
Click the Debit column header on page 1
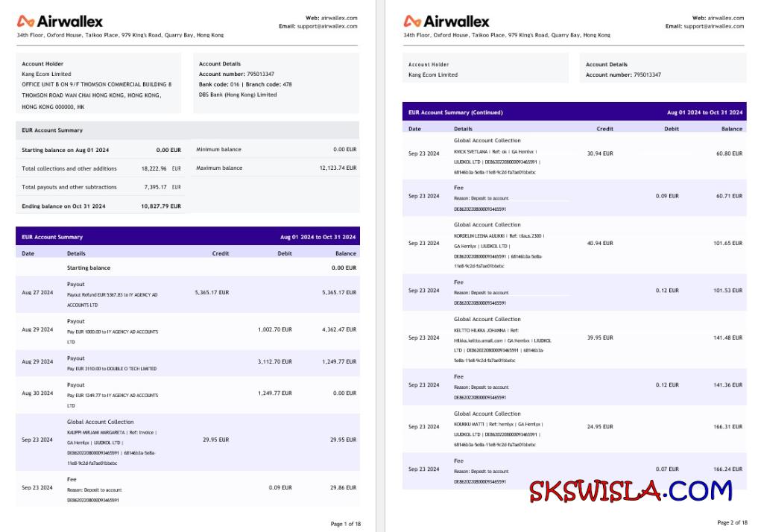285,253
